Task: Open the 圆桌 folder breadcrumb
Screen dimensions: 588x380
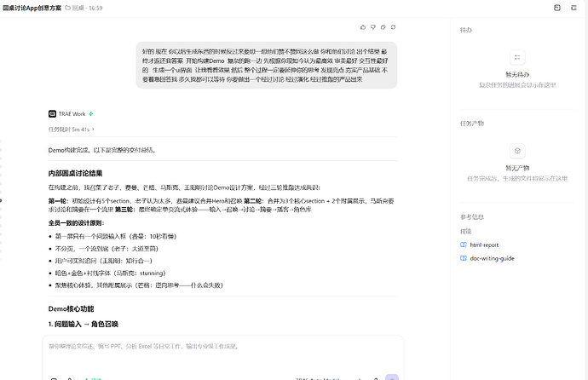Action: 78,8
